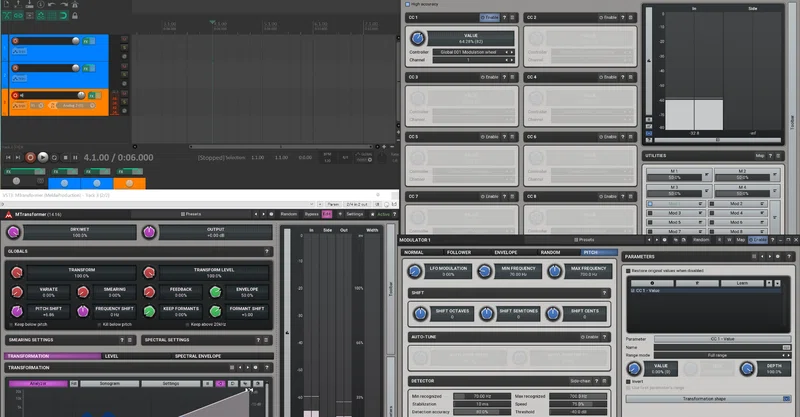Click the transport Record button

[30, 158]
